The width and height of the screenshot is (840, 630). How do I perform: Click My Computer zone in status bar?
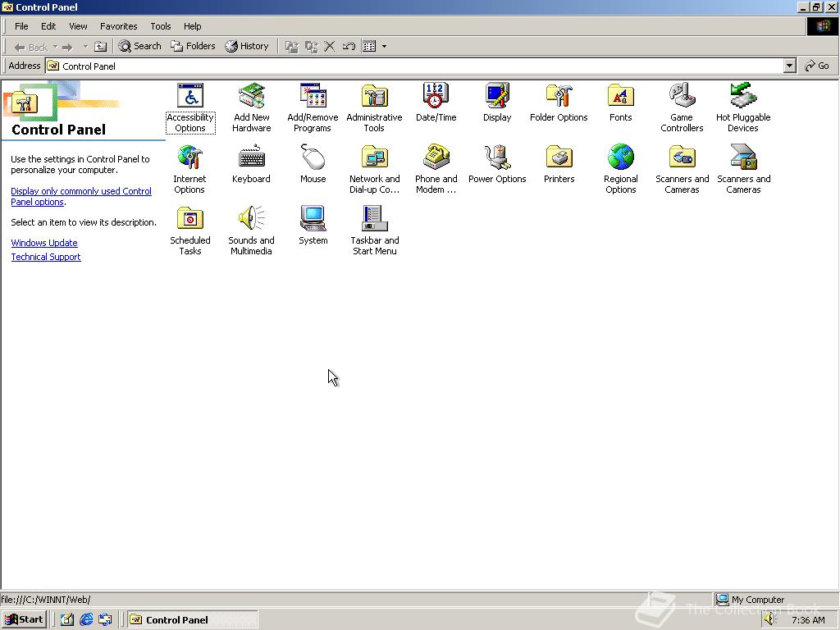(x=774, y=600)
